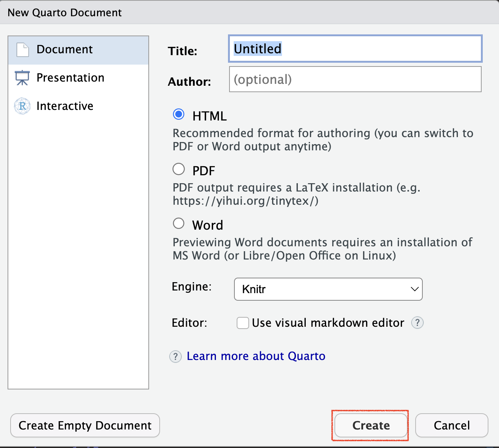Select Document label in the type list
Viewport: 499px width, 448px height.
click(65, 49)
